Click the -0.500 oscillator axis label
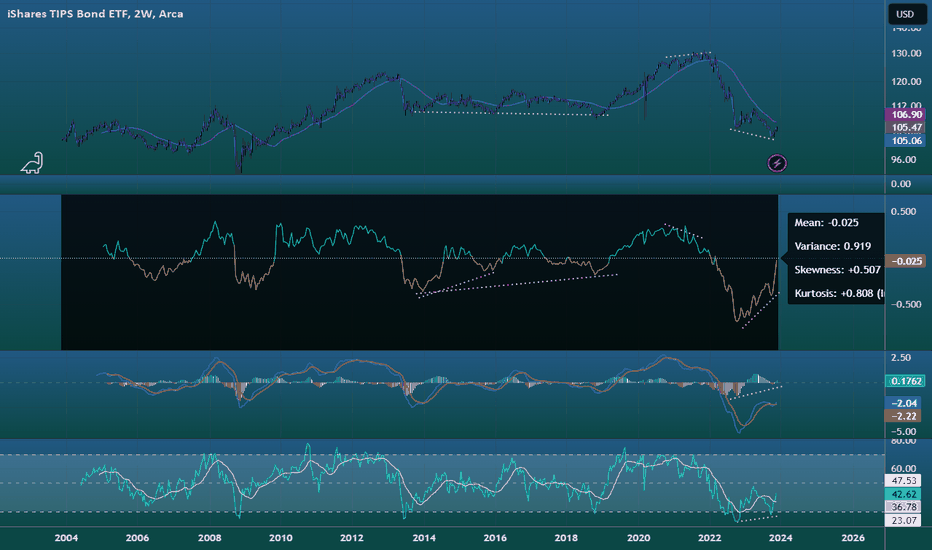The image size is (932, 550). click(x=905, y=304)
